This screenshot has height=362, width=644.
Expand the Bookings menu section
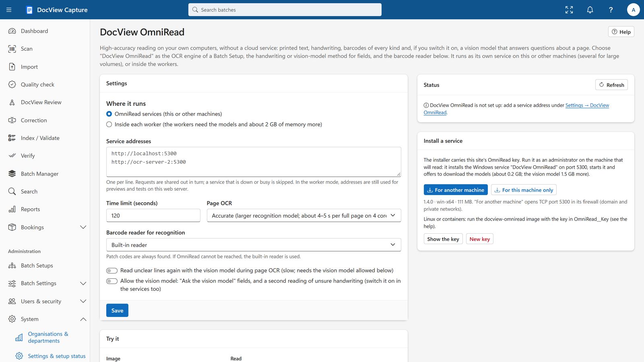pos(83,227)
